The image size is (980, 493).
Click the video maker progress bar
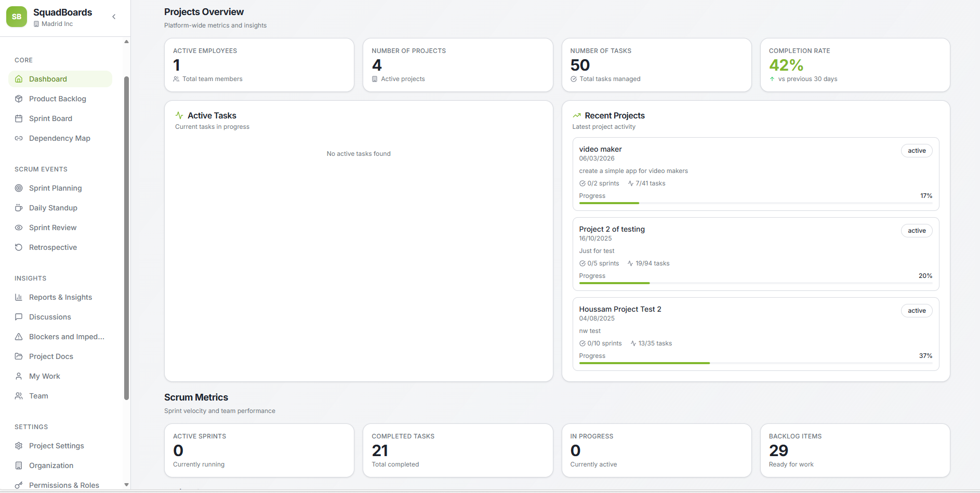point(756,203)
